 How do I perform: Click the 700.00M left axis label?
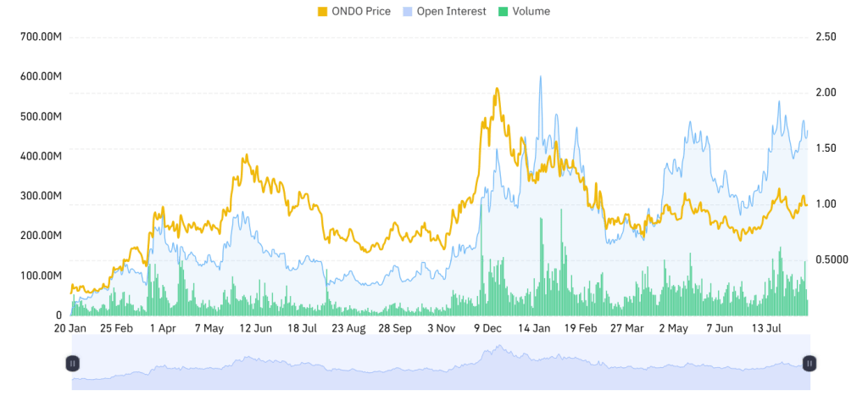click(41, 36)
